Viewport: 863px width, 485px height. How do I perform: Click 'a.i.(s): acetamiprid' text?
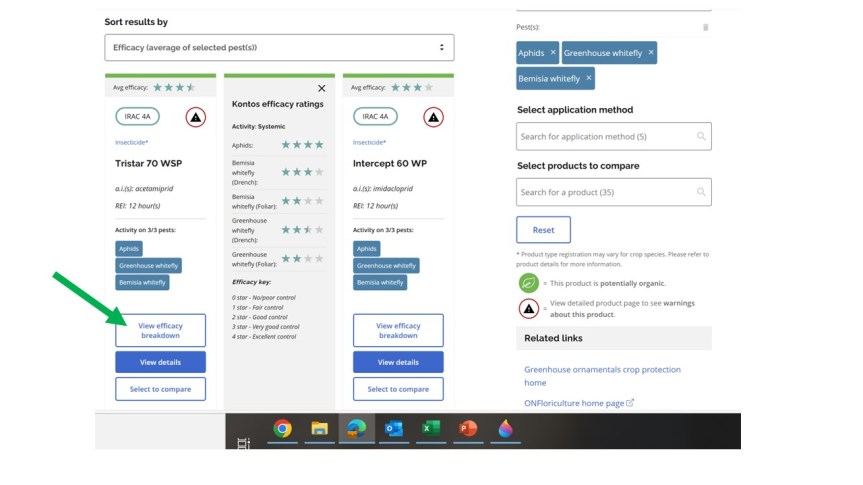coord(144,188)
